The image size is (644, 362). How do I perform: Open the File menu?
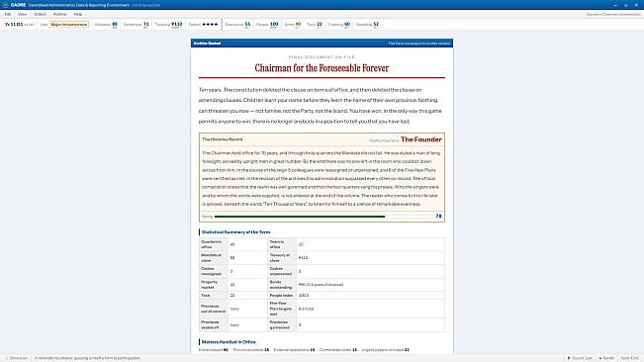tap(8, 14)
